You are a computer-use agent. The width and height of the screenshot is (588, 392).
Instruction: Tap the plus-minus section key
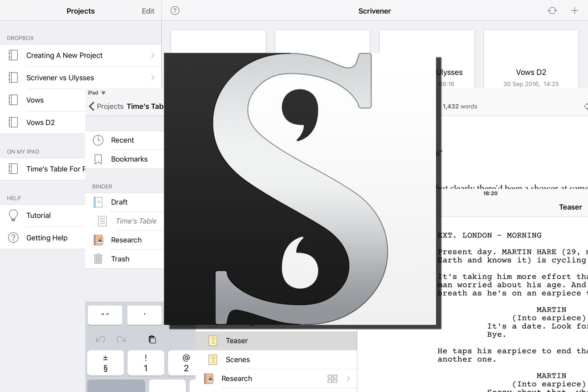pos(105,363)
